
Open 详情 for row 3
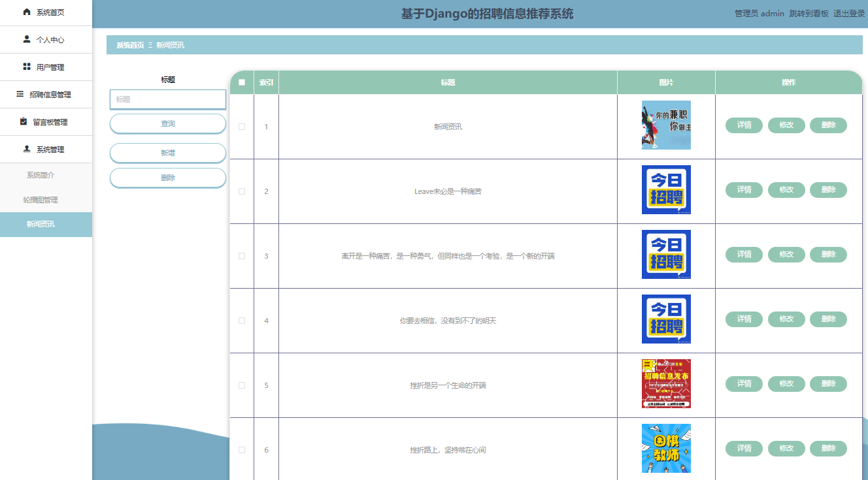744,255
